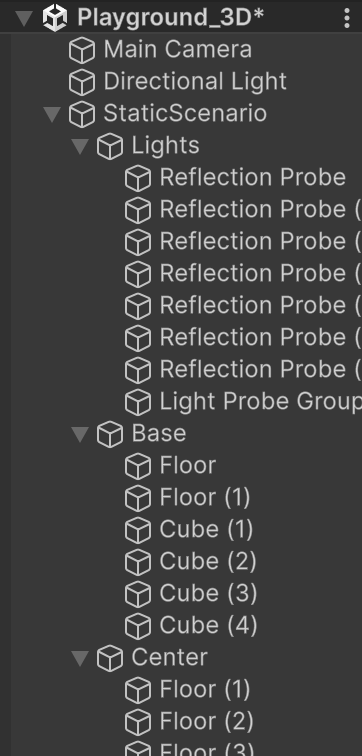
Task: Collapse the StaticScenario foldout arrow
Action: [x=52, y=114]
